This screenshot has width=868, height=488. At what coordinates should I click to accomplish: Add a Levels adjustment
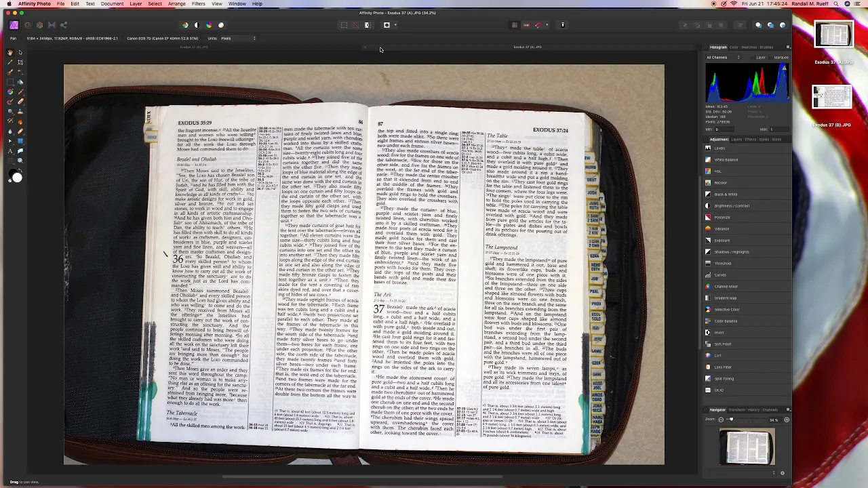click(746, 148)
